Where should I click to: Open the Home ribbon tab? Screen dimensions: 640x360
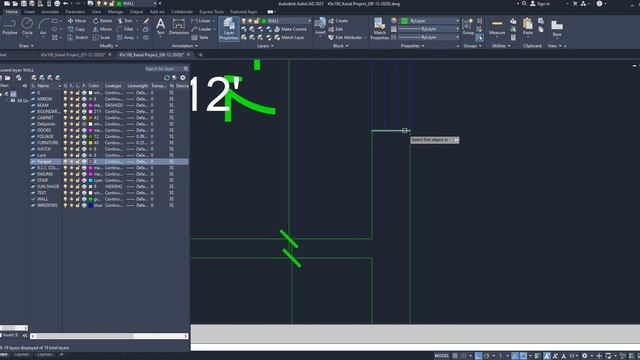[x=12, y=12]
